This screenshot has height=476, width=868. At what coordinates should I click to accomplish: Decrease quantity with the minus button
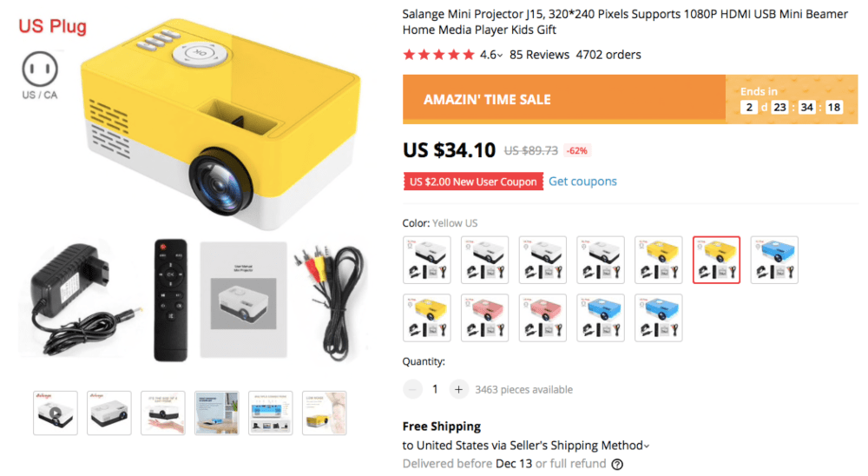click(x=412, y=389)
